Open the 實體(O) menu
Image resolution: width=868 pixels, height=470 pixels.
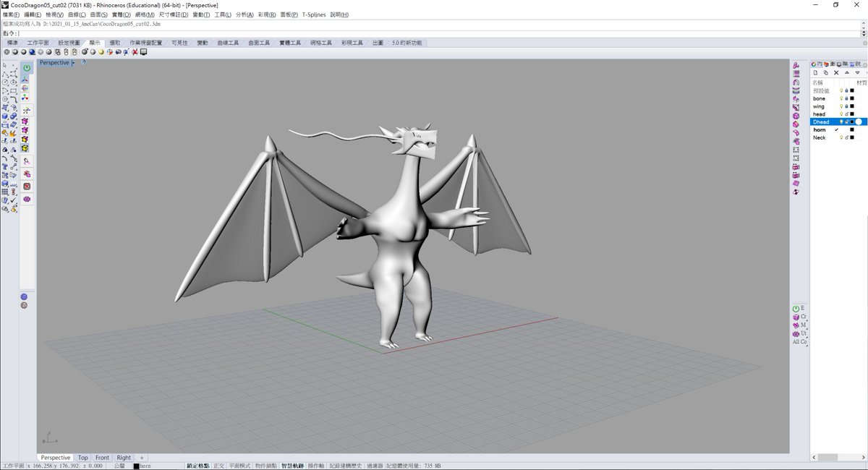click(x=120, y=14)
